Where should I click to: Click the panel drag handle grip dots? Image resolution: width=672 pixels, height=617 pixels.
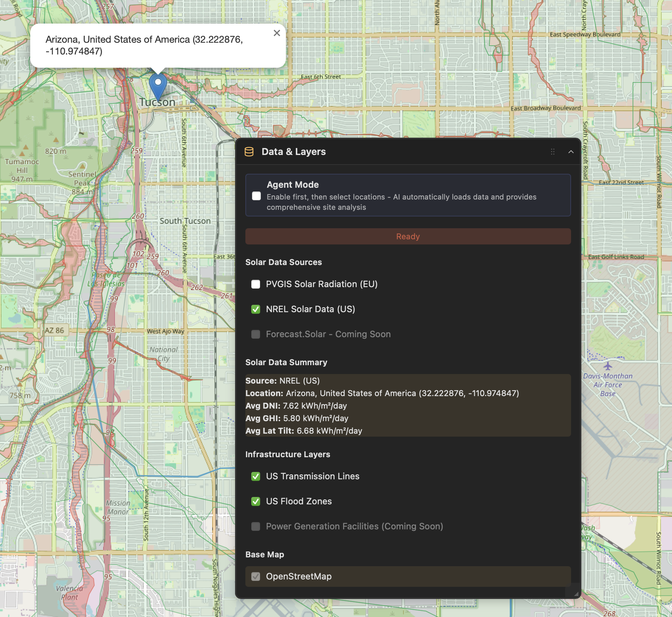[x=553, y=152]
